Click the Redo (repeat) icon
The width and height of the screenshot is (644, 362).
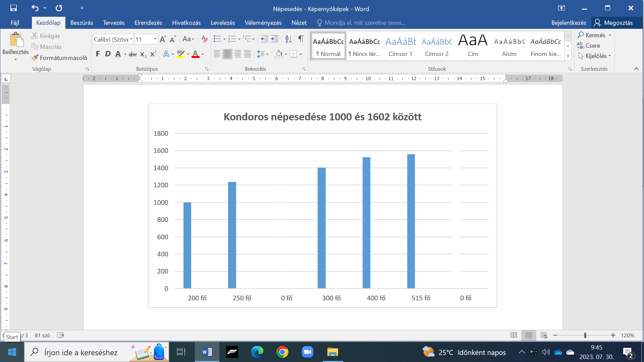(59, 8)
